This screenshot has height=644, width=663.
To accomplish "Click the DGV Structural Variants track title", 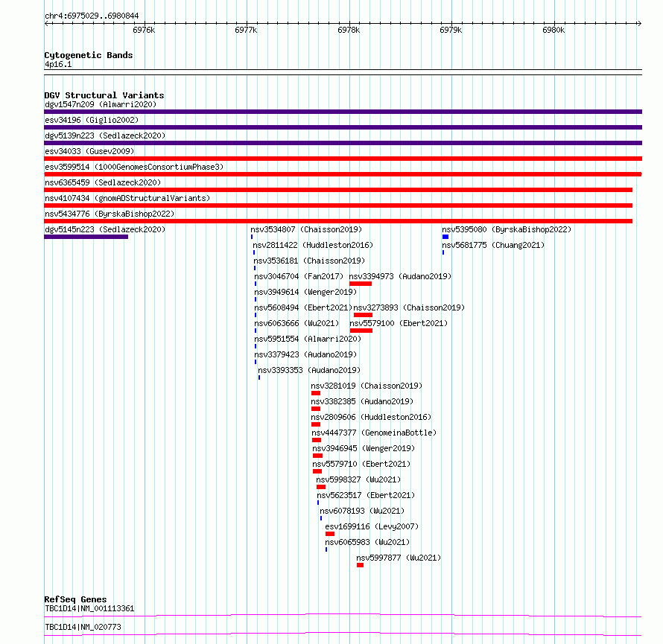I will 104,95.
